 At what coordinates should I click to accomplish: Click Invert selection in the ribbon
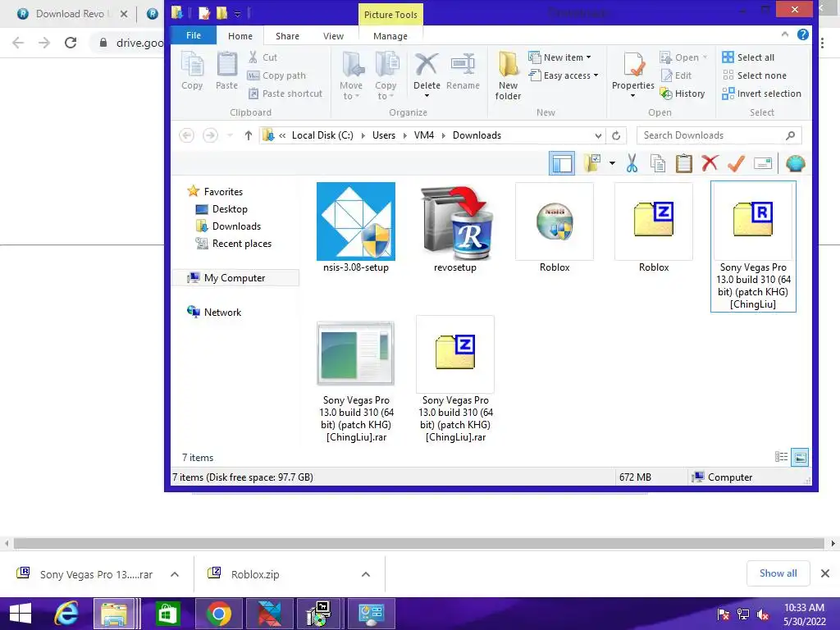[x=761, y=94]
